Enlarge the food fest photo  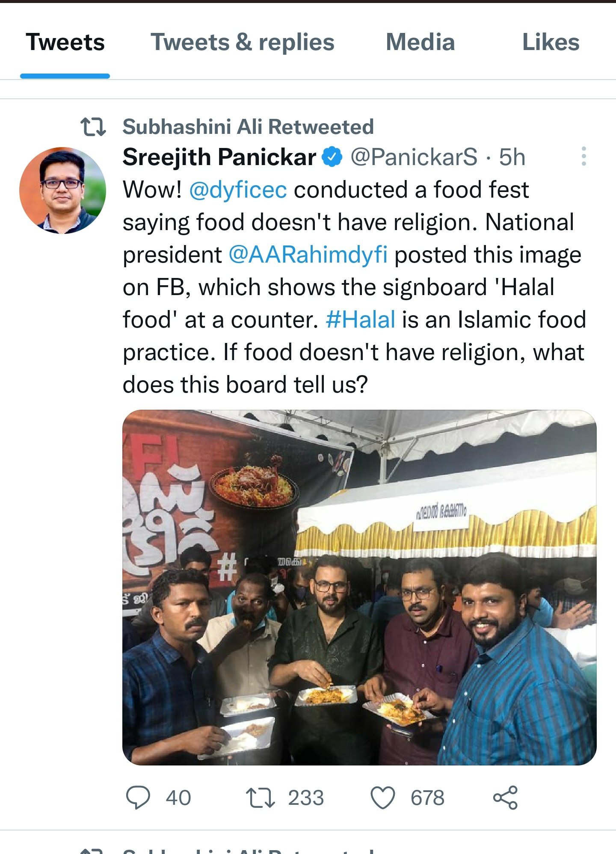(359, 587)
